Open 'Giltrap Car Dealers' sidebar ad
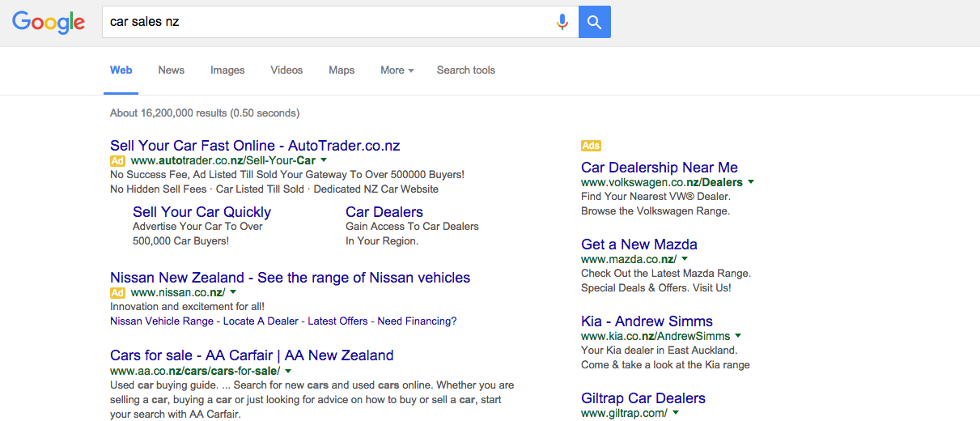Screen dimensions: 980x421 [x=643, y=398]
